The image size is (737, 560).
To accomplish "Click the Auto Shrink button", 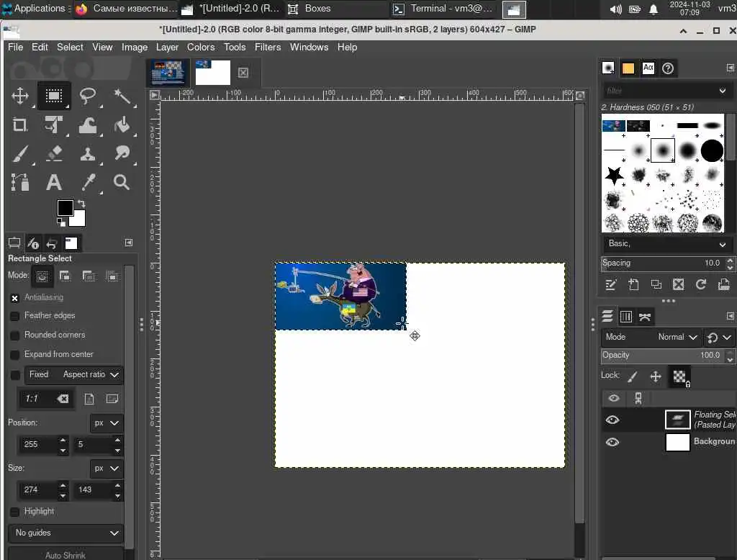I will (x=65, y=554).
